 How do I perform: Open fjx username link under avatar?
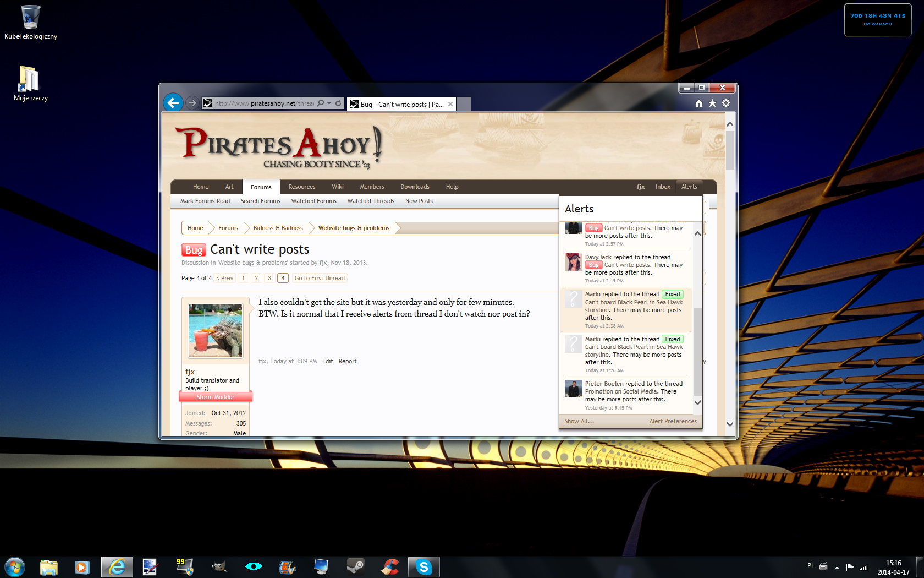[x=190, y=372]
